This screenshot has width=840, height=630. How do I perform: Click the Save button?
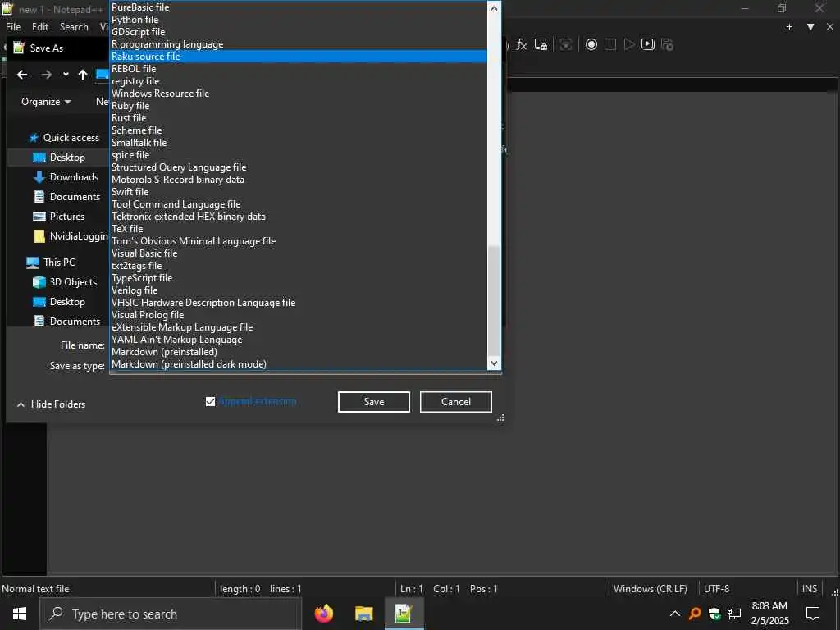pyautogui.click(x=374, y=402)
